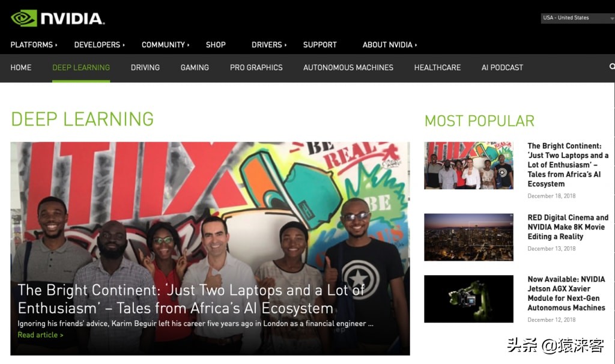The width and height of the screenshot is (615, 364).
Task: Open the featured Bright Continent headline
Action: [192, 299]
